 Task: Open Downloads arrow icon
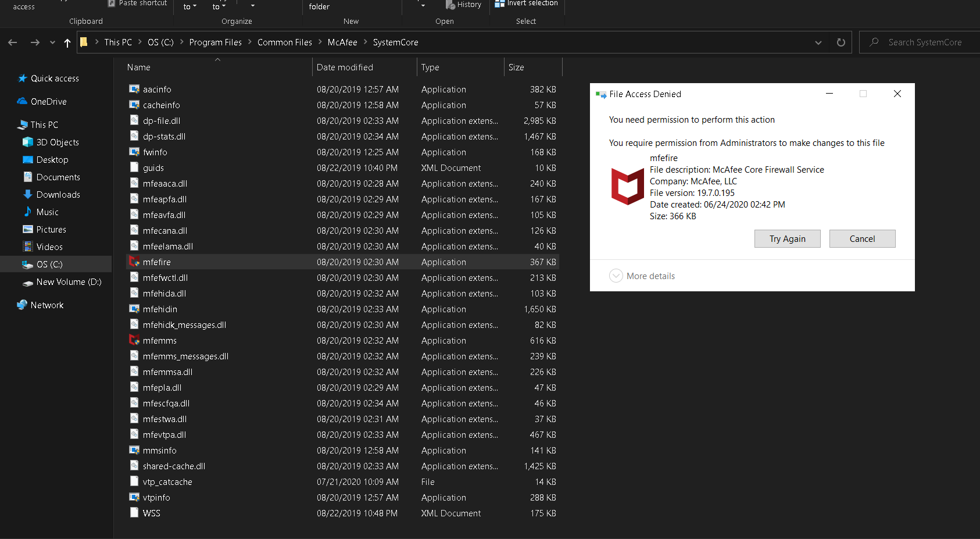tap(28, 194)
